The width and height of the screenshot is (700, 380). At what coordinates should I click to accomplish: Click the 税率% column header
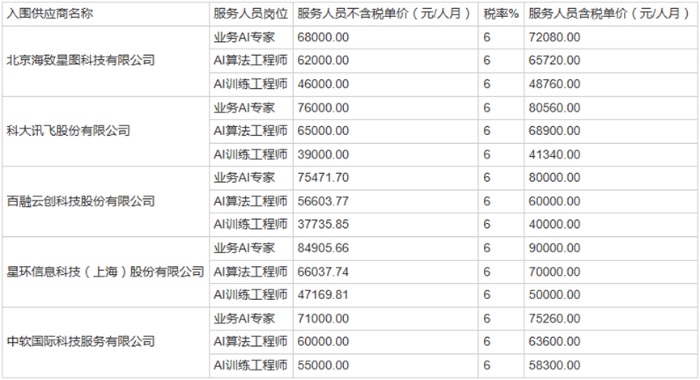501,14
